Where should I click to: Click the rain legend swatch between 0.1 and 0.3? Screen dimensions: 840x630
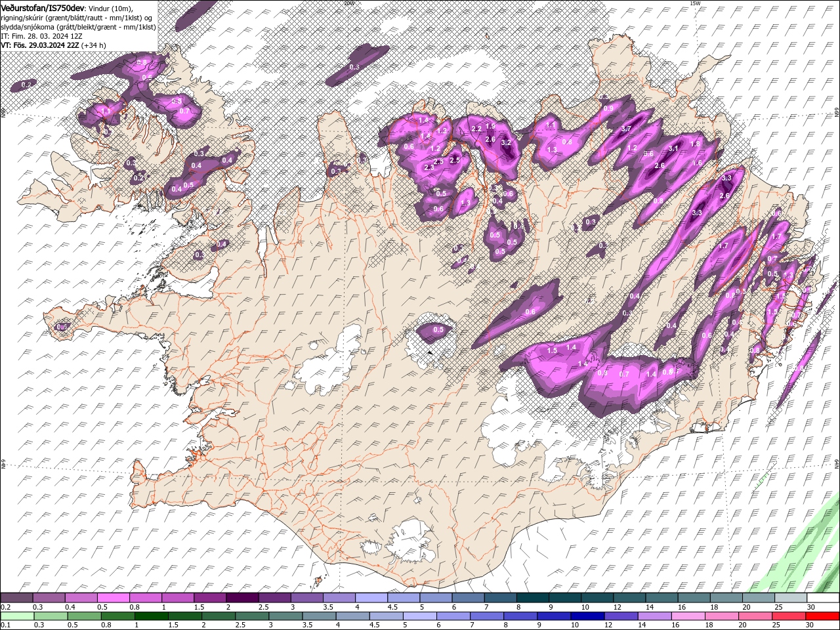(x=17, y=616)
